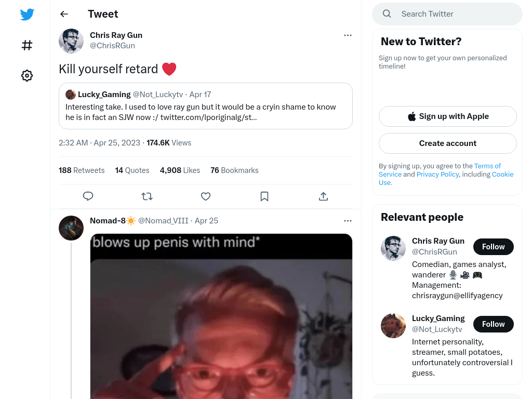Open more options on Chris Ray Gun tweet
Screen dimensions: 532x399
click(x=348, y=35)
